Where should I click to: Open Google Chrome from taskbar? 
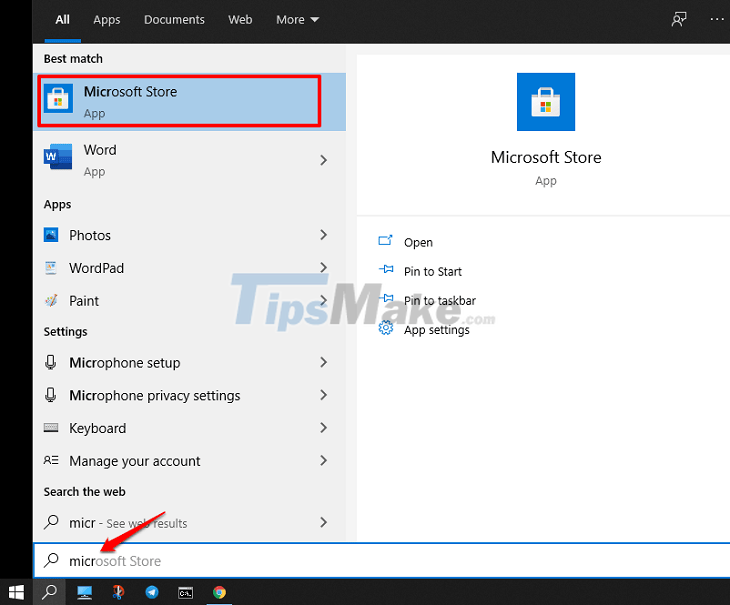pos(219,592)
